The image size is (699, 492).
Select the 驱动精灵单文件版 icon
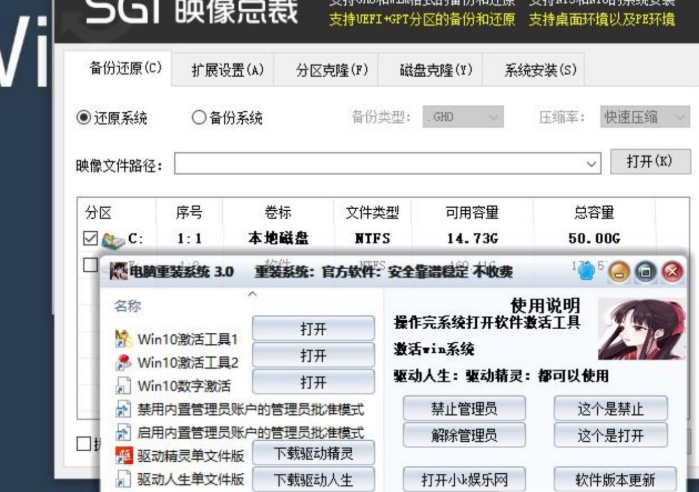[123, 455]
